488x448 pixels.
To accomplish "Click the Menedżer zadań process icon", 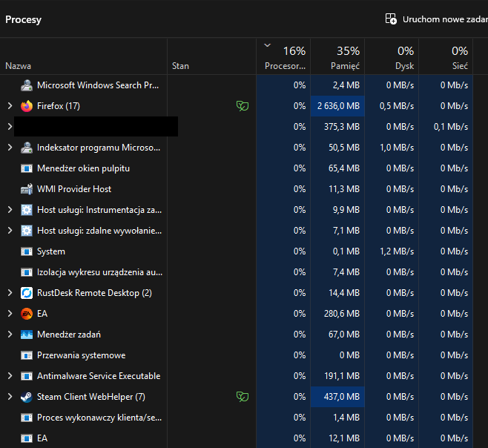I will click(x=27, y=335).
